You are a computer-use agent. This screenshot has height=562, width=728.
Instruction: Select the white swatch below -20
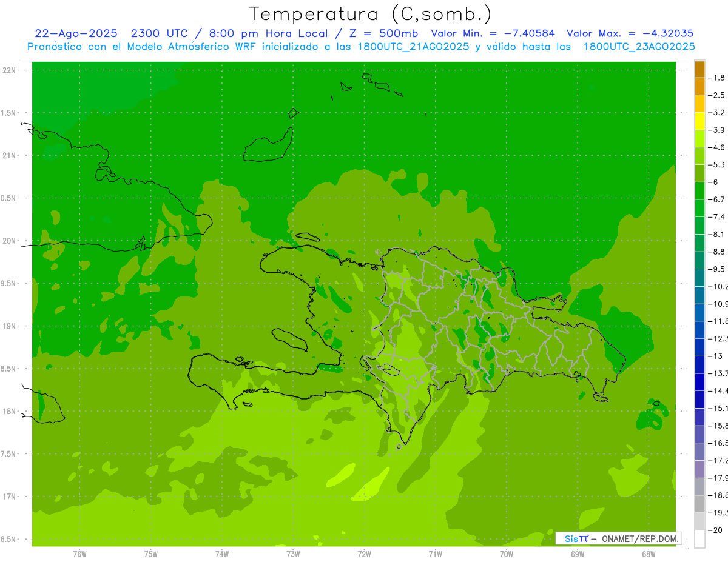coord(699,539)
